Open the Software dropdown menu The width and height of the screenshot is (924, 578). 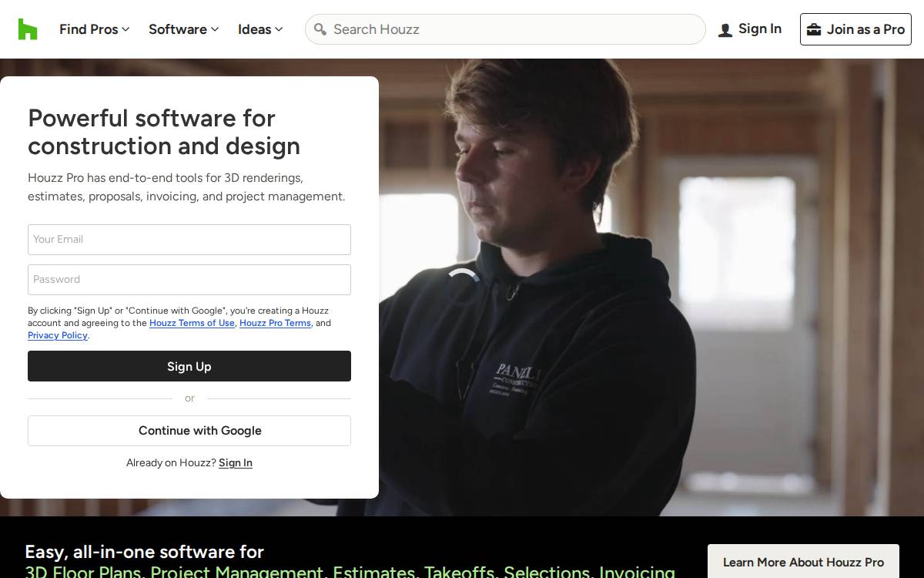tap(183, 29)
